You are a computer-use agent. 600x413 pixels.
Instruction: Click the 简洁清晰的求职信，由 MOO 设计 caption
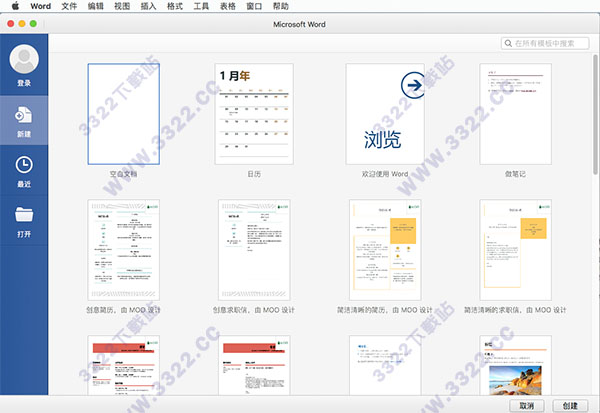[515, 310]
